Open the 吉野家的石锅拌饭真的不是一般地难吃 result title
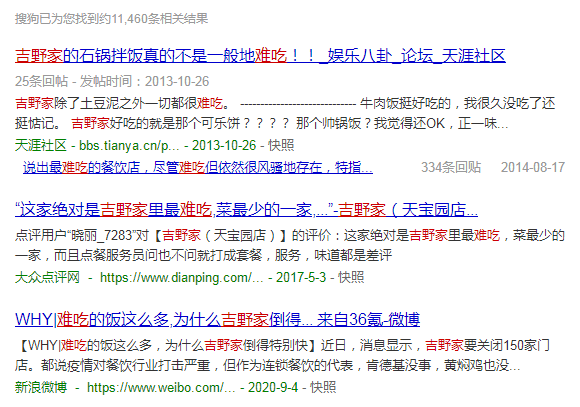Image resolution: width=580 pixels, height=407 pixels. click(x=260, y=56)
